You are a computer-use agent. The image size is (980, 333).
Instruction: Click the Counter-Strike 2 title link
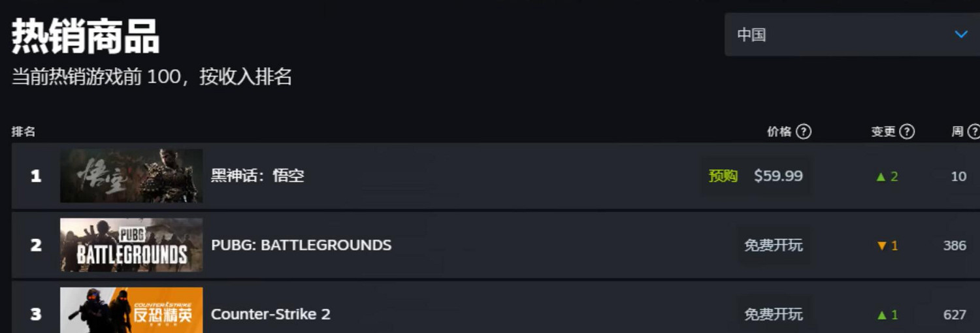[x=270, y=314]
